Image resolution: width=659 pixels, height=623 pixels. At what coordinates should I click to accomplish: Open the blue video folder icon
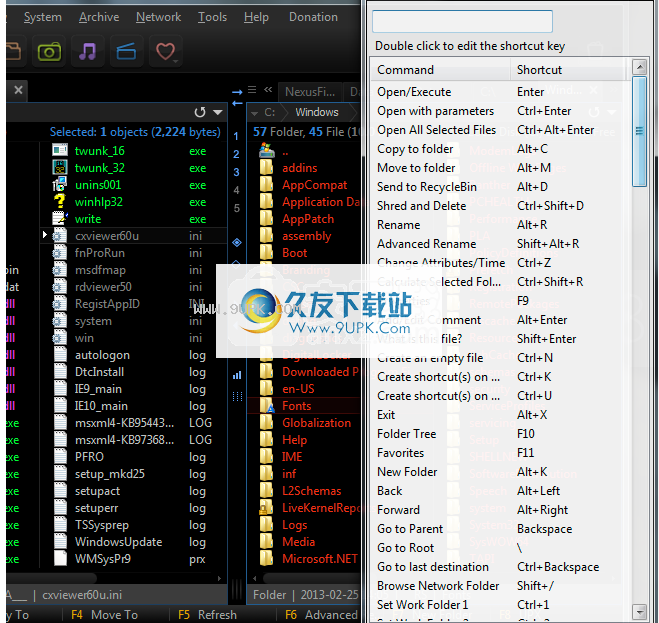pyautogui.click(x=126, y=52)
